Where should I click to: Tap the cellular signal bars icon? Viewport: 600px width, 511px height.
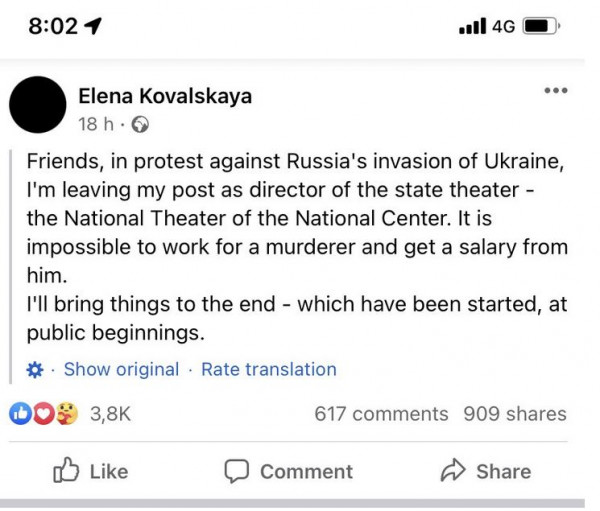tap(472, 27)
